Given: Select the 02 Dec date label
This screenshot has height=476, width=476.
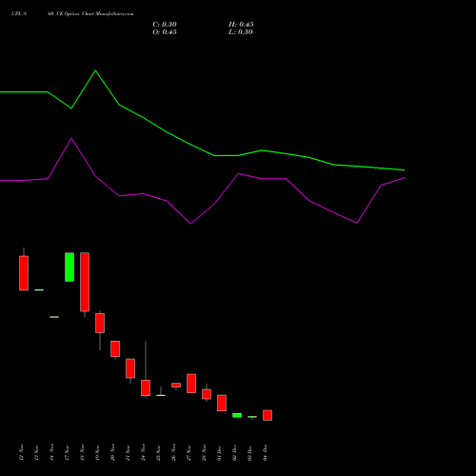Looking at the screenshot, I should [x=235, y=452].
